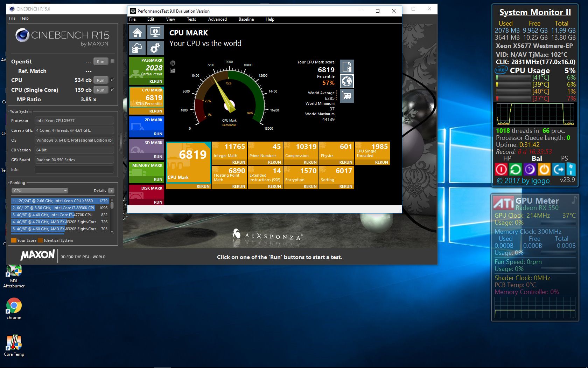Click the green restart icon in System Monitor
Image resolution: width=588 pixels, height=368 pixels.
(x=516, y=170)
